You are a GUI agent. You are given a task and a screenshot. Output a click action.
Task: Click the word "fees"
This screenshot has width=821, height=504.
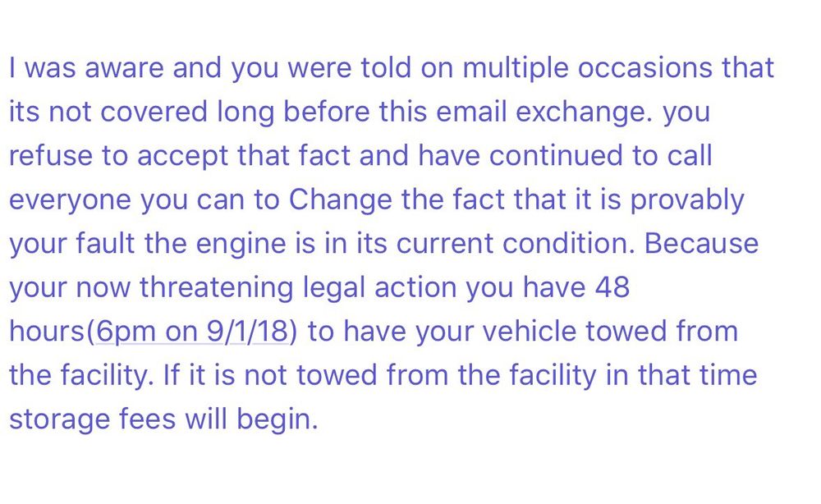152,419
